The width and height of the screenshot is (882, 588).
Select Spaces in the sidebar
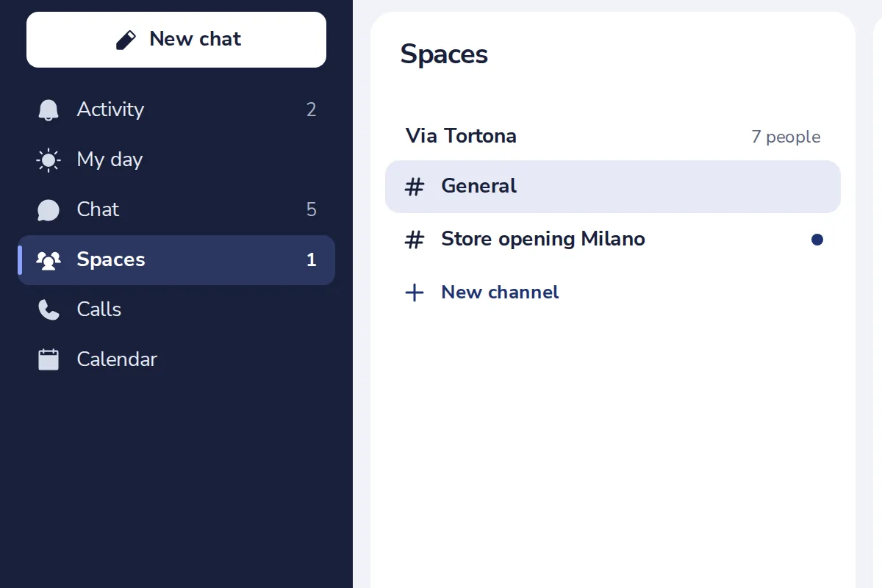pos(176,260)
